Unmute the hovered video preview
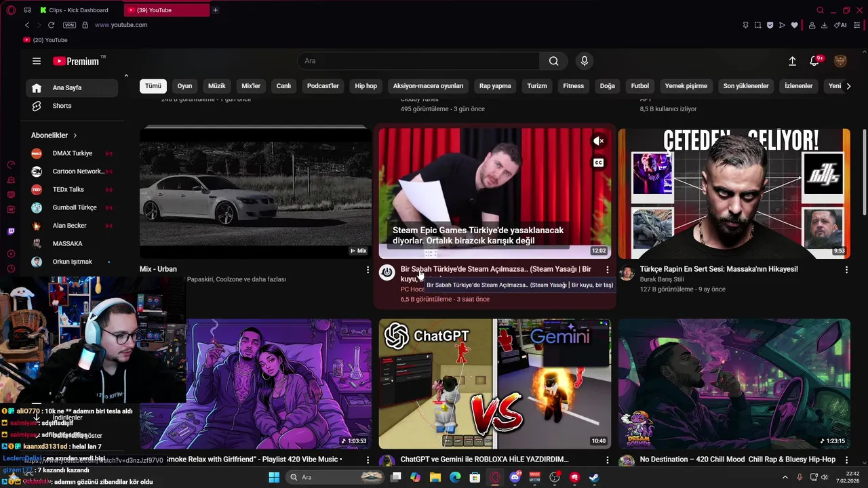 click(599, 141)
